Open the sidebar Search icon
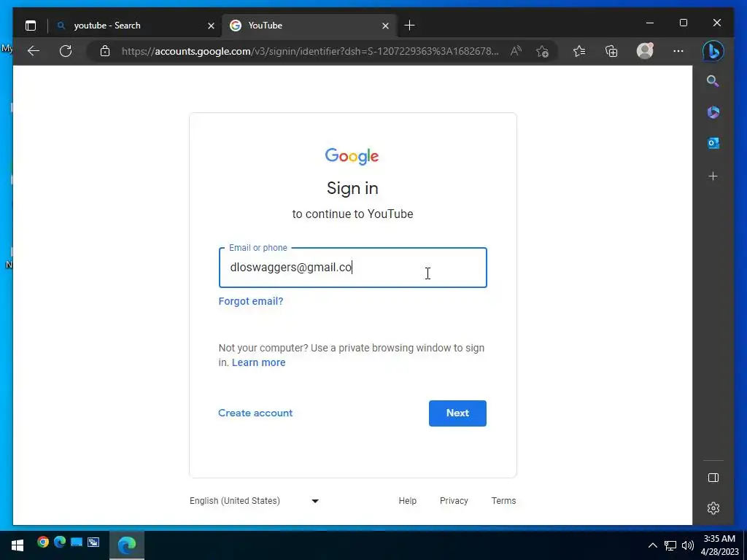This screenshot has width=747, height=560. [713, 81]
